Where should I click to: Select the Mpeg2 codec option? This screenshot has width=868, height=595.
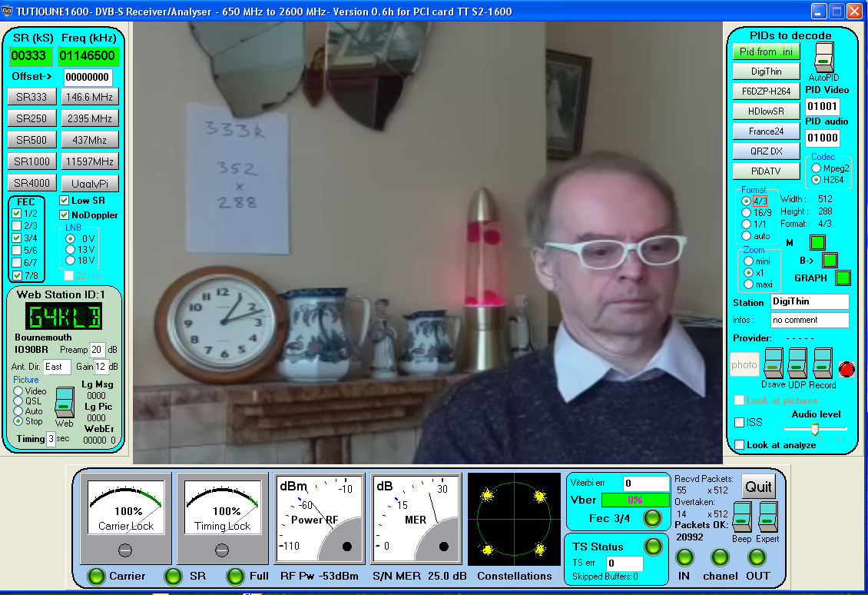coord(816,168)
